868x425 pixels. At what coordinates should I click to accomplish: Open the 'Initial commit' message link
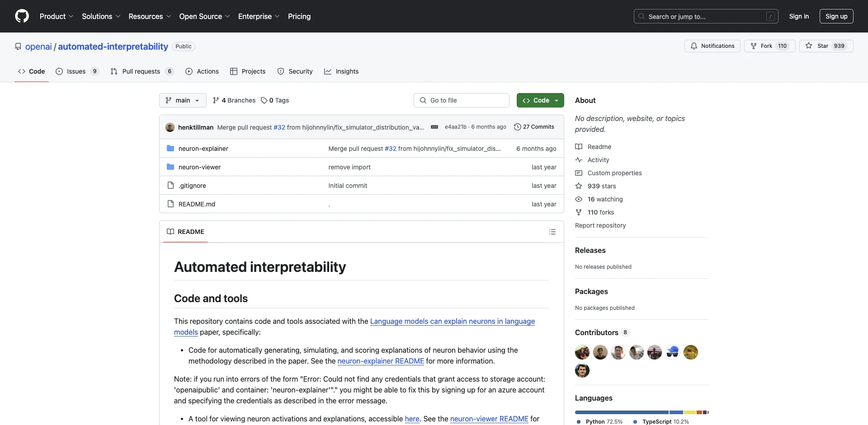348,186
